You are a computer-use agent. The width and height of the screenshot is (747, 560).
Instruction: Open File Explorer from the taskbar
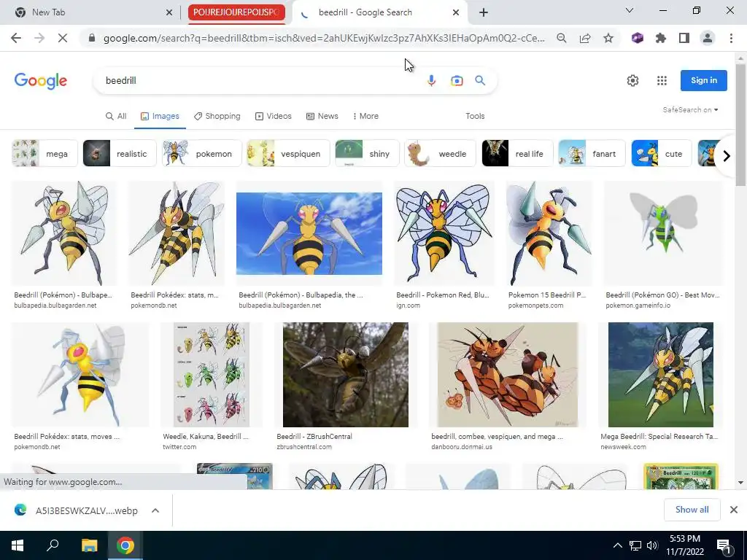[89, 545]
